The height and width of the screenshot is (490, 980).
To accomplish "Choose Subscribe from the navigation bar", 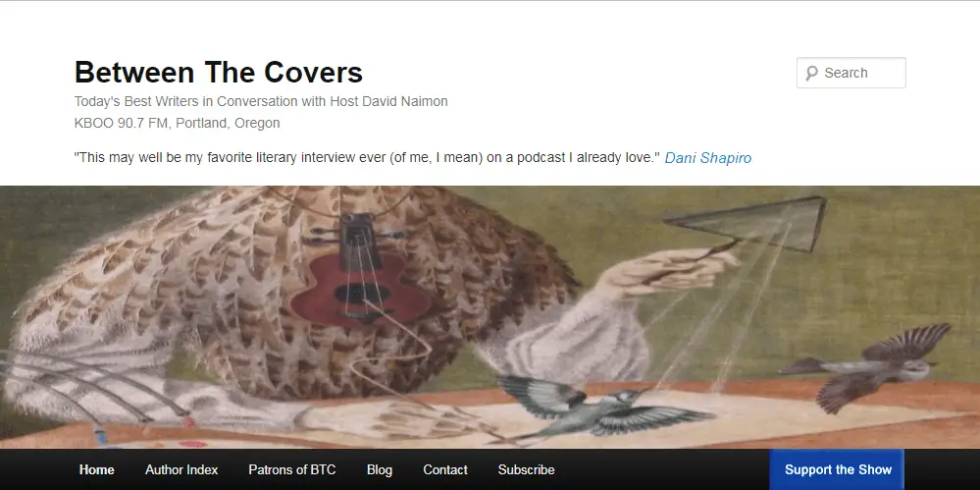I will 526,469.
